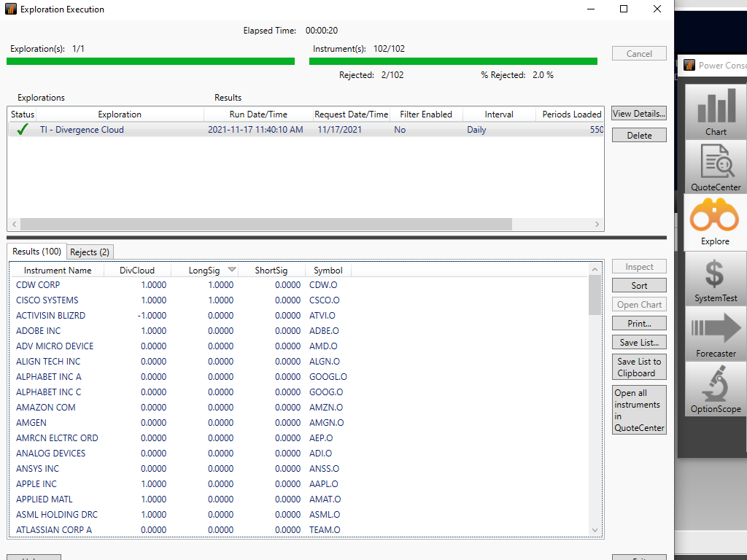Sort the results list
747x560 pixels.
[x=638, y=284]
